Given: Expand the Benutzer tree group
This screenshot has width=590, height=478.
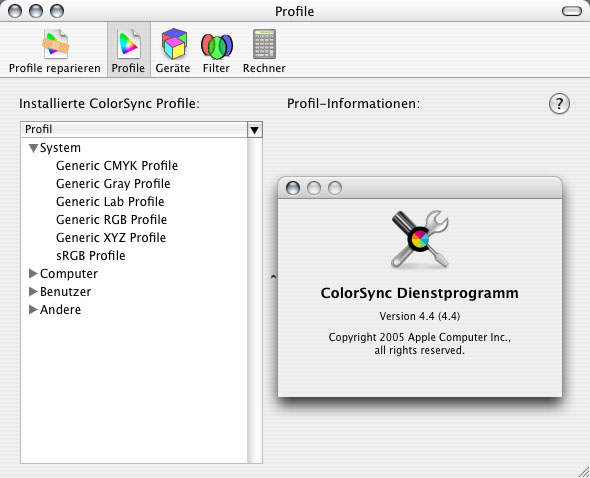Looking at the screenshot, I should [x=33, y=292].
